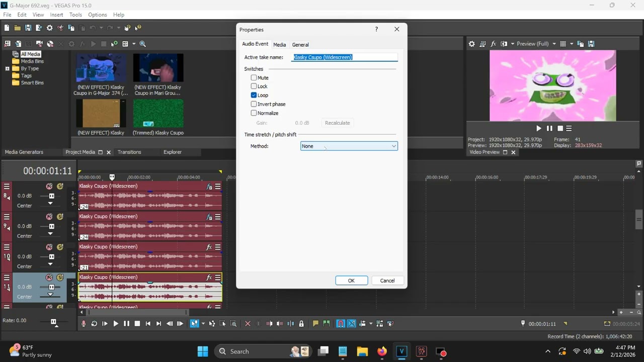Tick the Invert phase checkbox
Viewport: 644px width, 362px height.
click(254, 104)
